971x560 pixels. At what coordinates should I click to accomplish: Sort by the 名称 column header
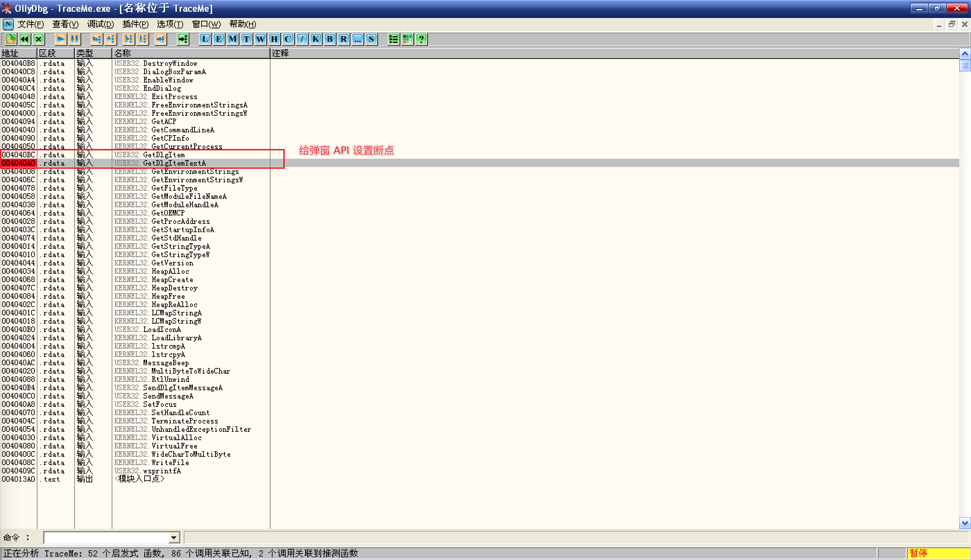pyautogui.click(x=190, y=53)
